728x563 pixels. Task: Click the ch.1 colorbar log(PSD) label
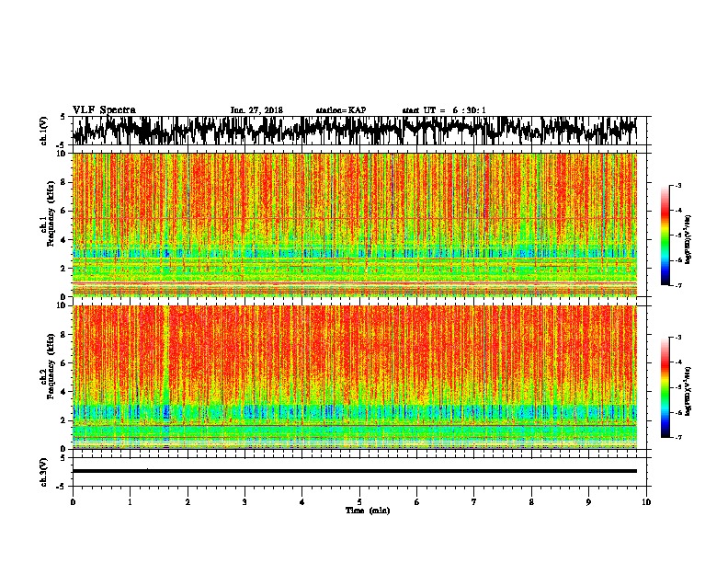[688, 240]
